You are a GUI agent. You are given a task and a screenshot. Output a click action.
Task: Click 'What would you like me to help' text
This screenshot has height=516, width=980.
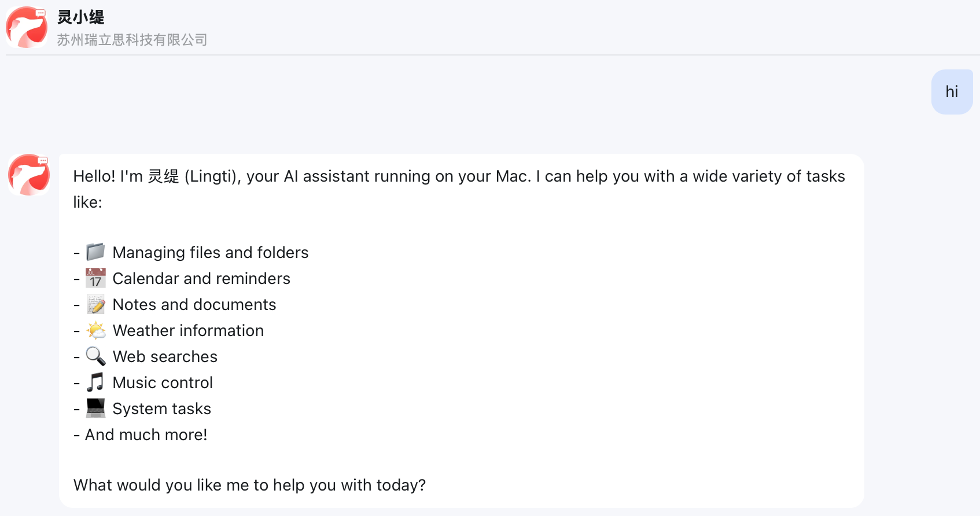(x=249, y=485)
